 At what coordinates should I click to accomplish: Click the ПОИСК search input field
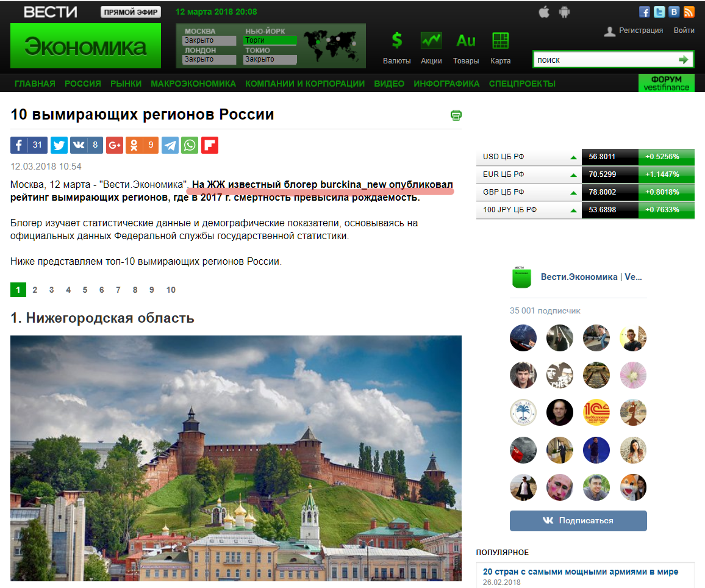tap(606, 60)
